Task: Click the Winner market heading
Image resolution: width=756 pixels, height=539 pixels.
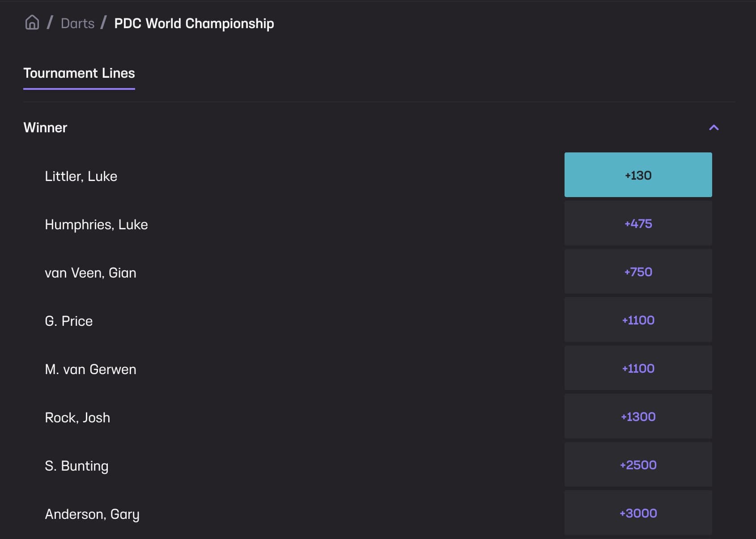Action: pos(45,128)
